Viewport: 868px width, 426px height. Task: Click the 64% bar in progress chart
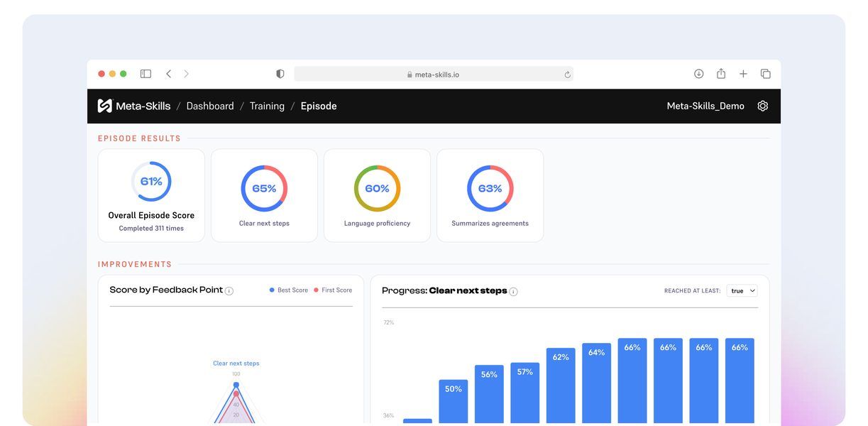point(596,384)
